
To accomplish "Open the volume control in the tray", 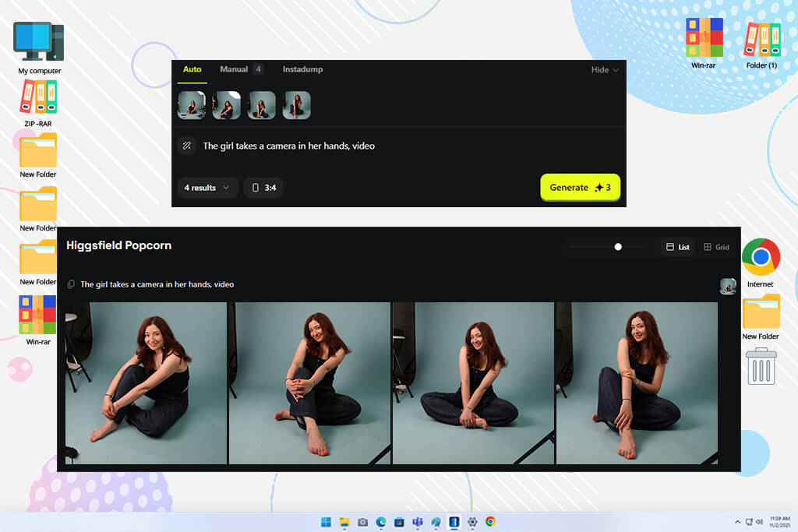I will 759,522.
